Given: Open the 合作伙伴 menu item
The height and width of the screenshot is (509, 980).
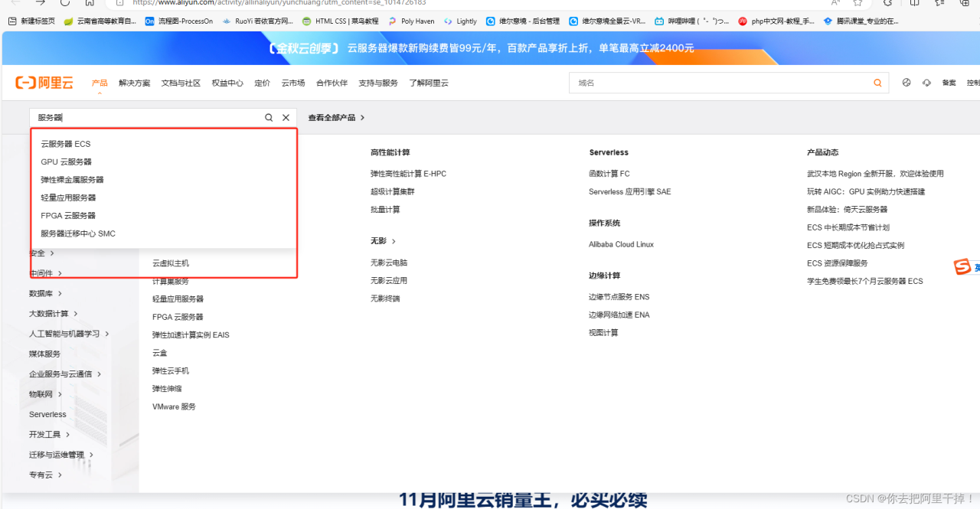Looking at the screenshot, I should pyautogui.click(x=332, y=83).
